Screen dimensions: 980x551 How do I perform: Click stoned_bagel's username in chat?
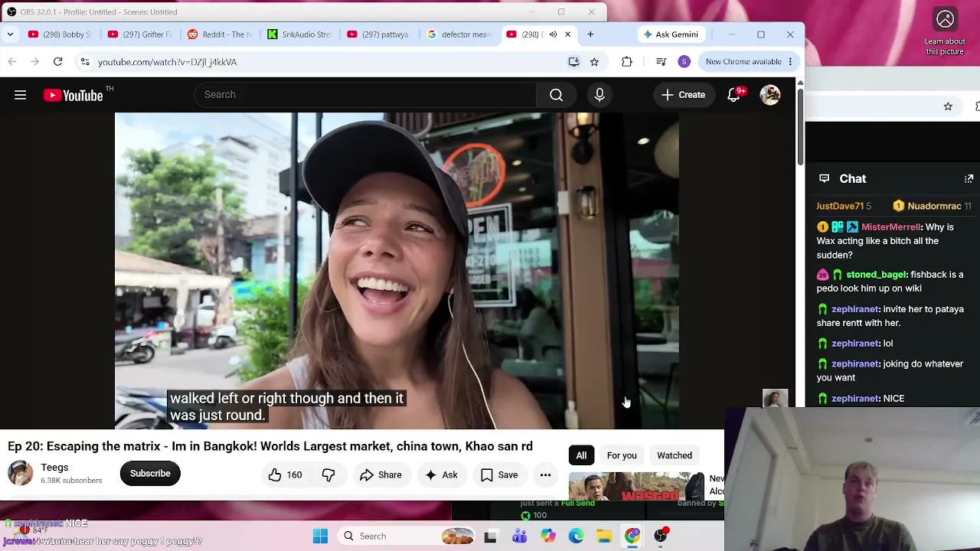pos(877,275)
